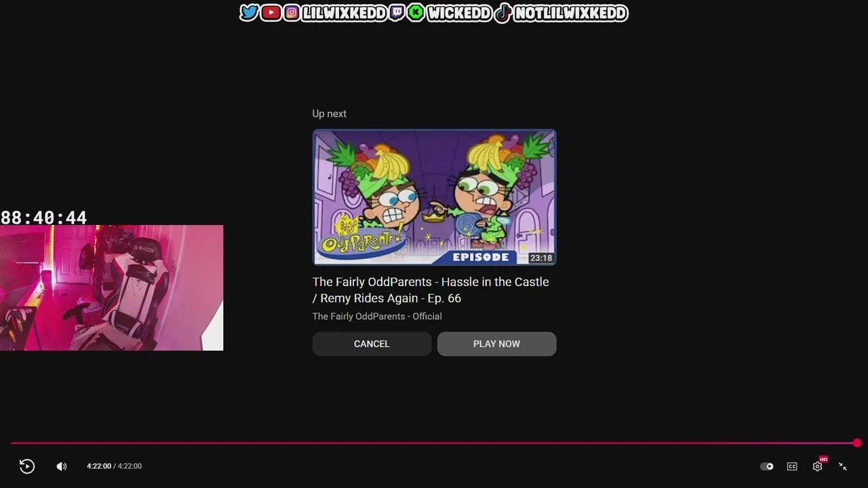Click the Twitter icon in overlay
Screen dimensions: 868x488
250,12
